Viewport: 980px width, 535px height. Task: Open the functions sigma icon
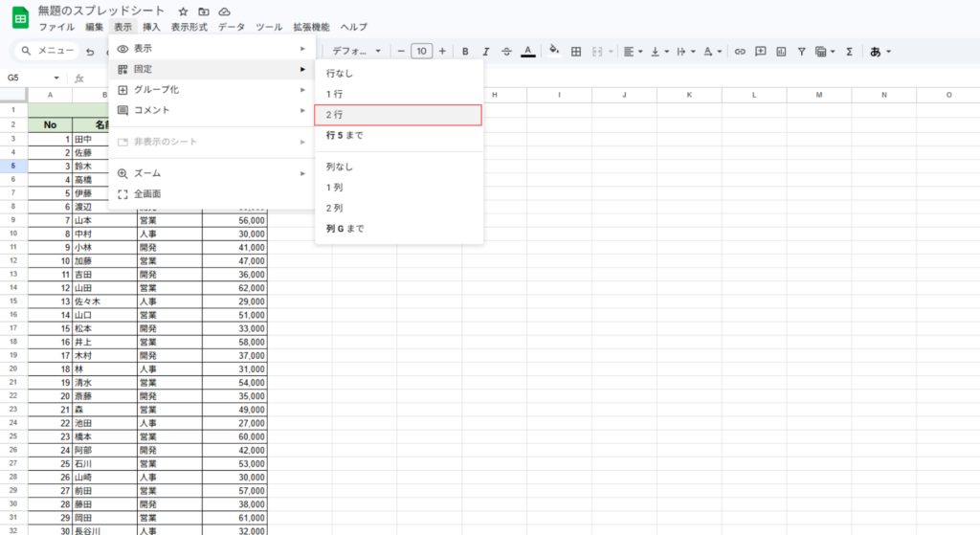coord(849,52)
